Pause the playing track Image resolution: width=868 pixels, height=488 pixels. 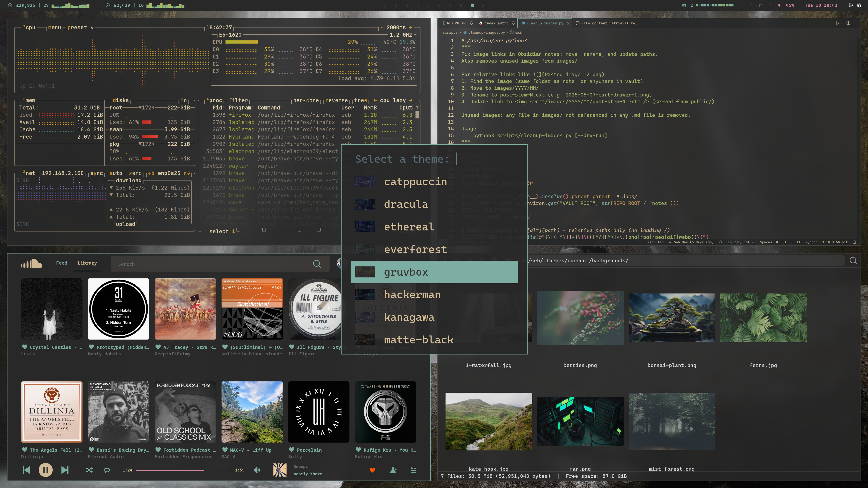(x=45, y=470)
